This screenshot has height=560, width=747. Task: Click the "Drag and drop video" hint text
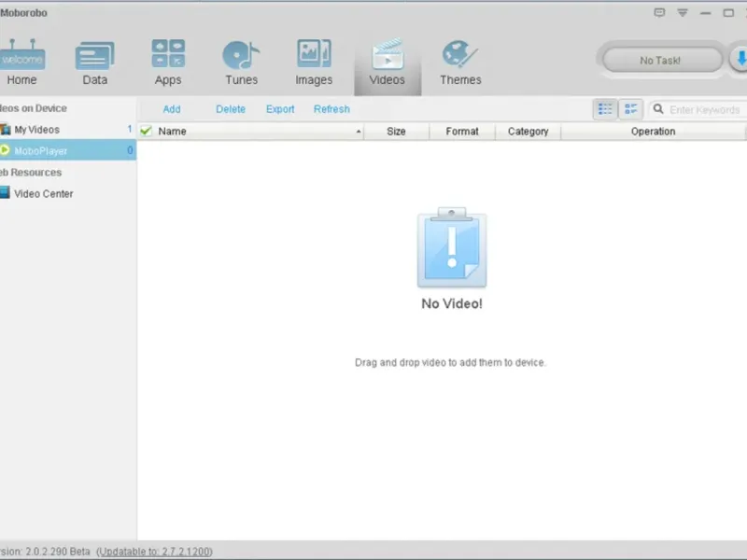pos(450,362)
